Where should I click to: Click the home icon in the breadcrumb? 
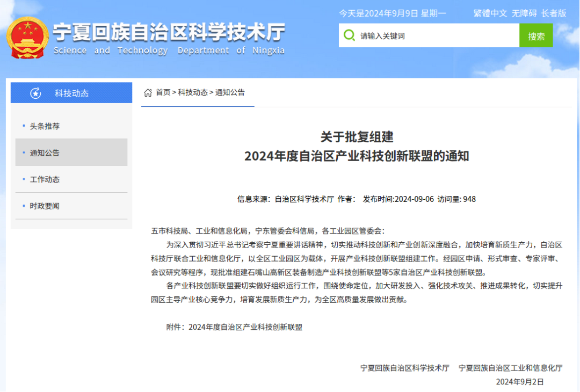coord(148,92)
